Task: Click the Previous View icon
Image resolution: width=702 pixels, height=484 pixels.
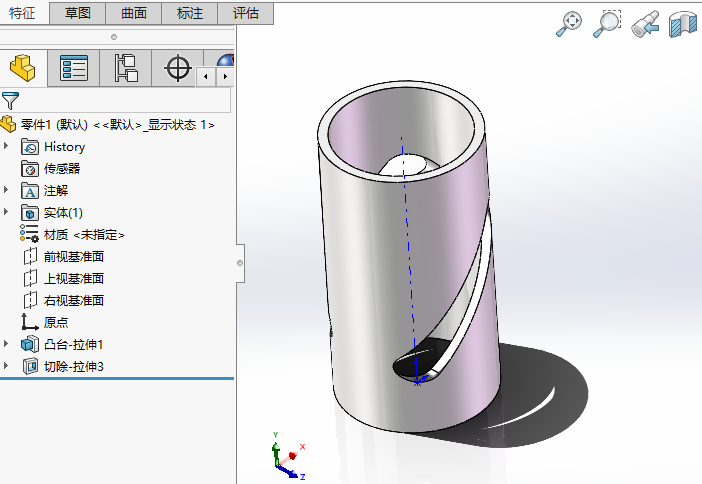Action: click(x=645, y=25)
